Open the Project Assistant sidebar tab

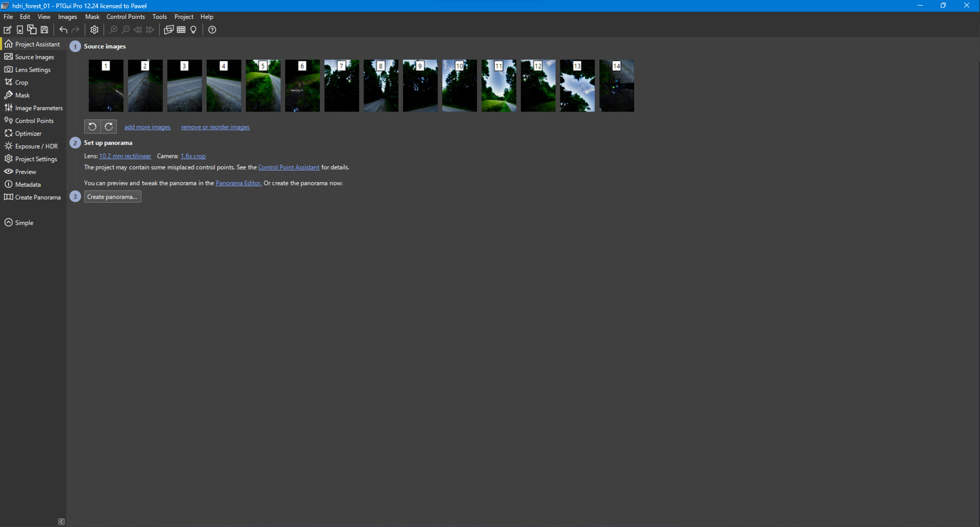click(33, 44)
